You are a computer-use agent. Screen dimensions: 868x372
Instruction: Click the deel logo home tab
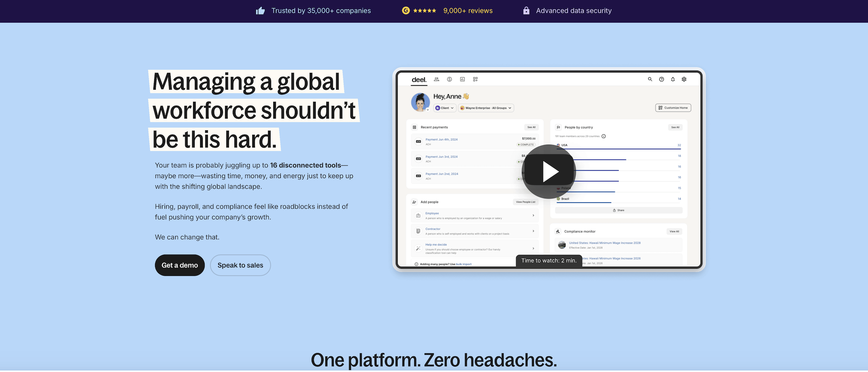tap(419, 80)
